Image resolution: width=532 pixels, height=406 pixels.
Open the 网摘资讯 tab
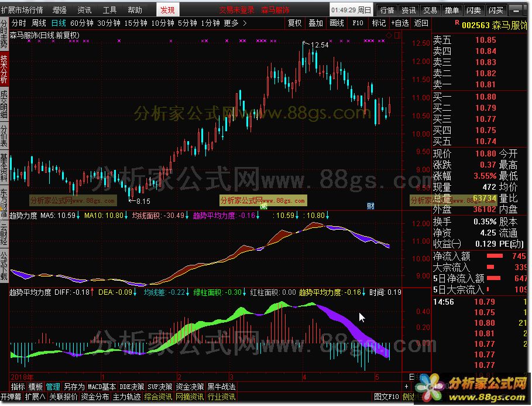(x=190, y=397)
